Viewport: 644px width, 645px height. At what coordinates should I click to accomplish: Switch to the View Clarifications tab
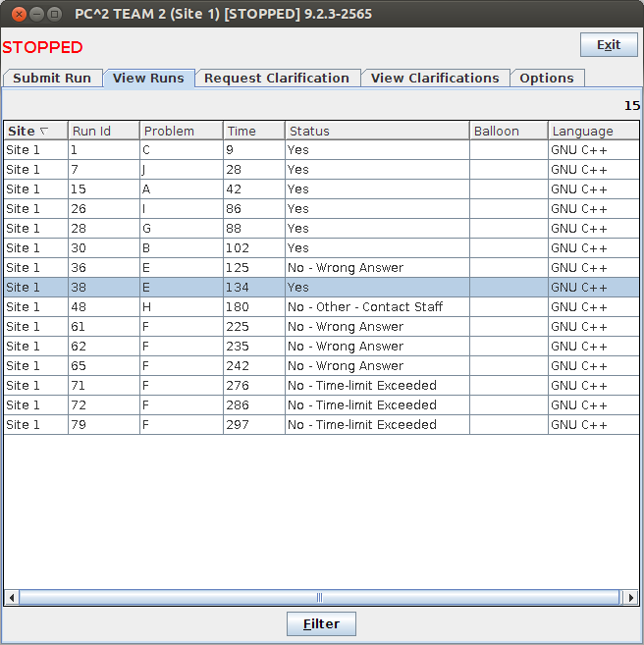(435, 79)
